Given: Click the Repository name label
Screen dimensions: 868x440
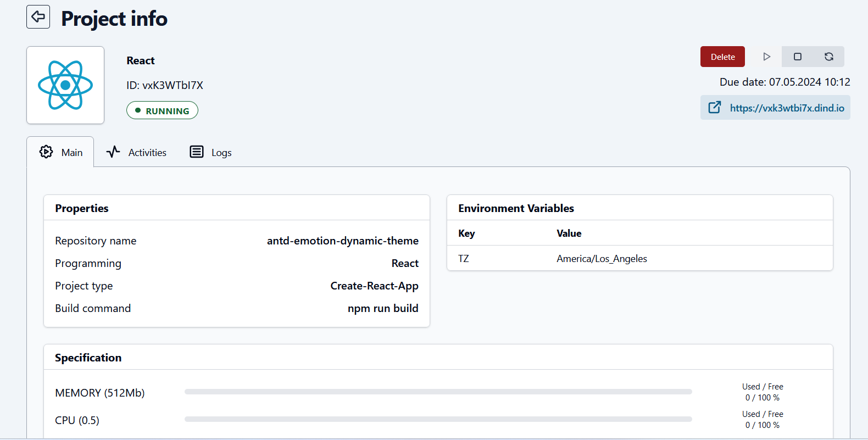Looking at the screenshot, I should coord(96,241).
